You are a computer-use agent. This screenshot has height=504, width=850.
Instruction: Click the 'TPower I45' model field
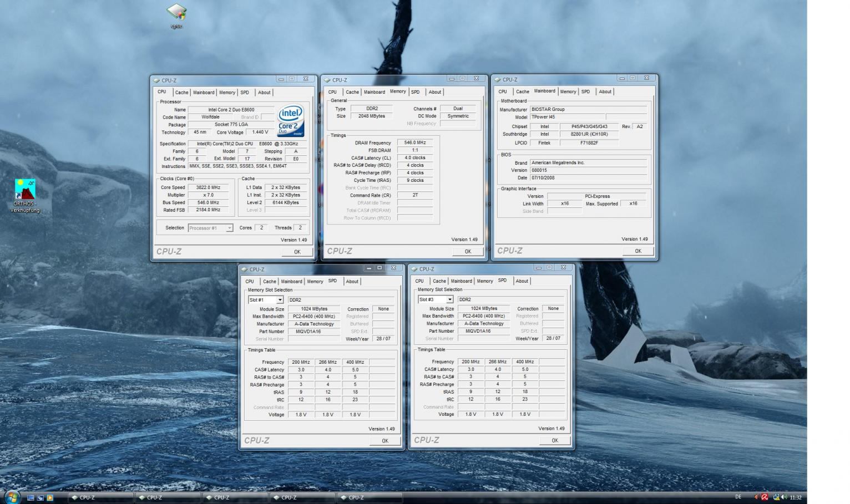[567, 117]
